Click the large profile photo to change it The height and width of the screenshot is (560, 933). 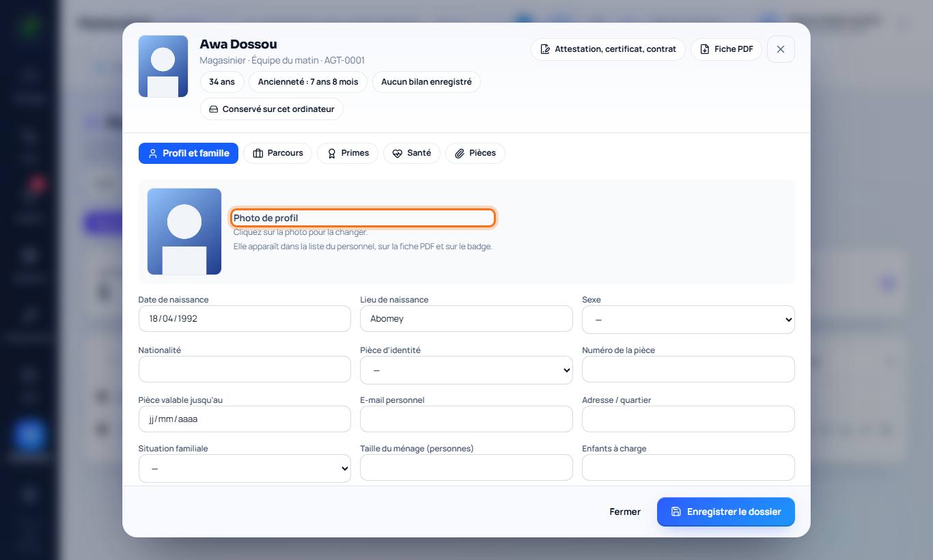tap(184, 232)
